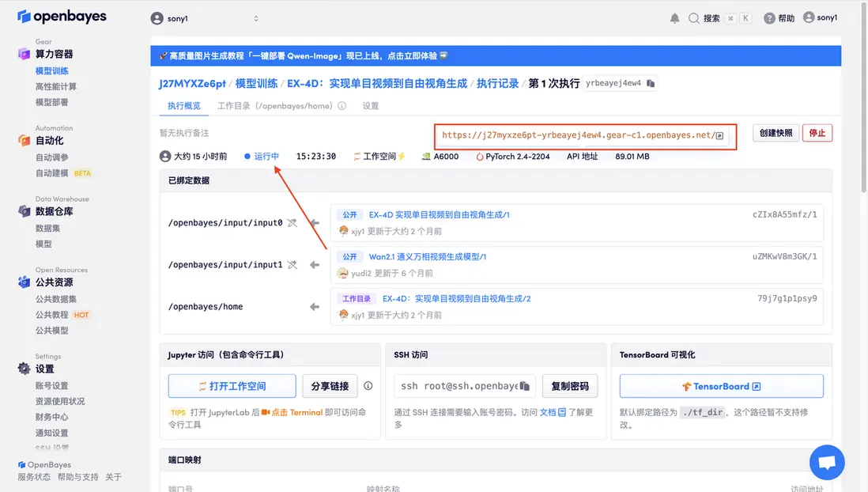Open 自动调参 in sidebar
This screenshot has width=868, height=492.
coord(52,157)
